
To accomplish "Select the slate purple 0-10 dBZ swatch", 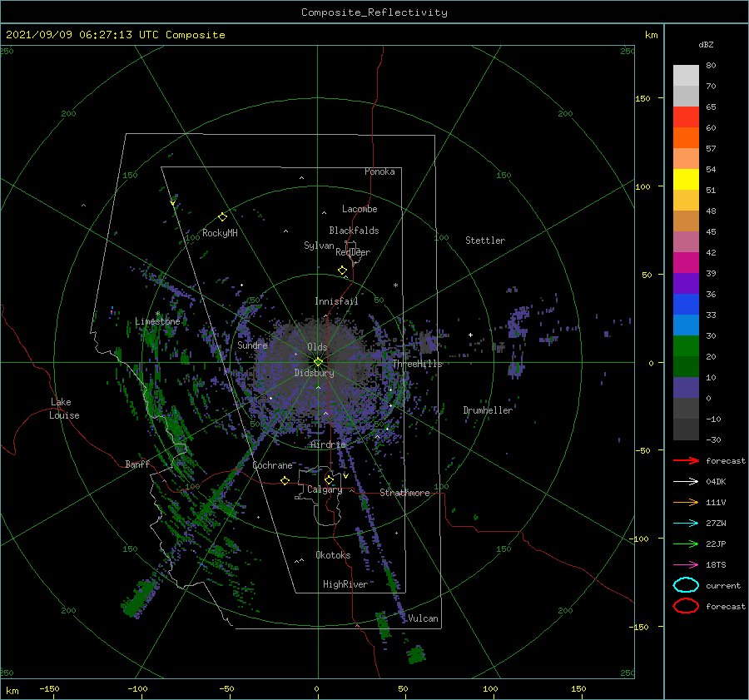I will click(686, 388).
